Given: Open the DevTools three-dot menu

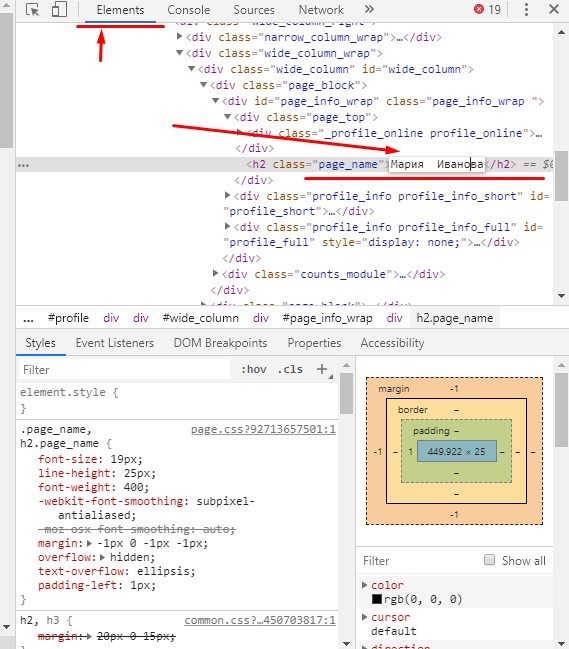Looking at the screenshot, I should (x=526, y=9).
